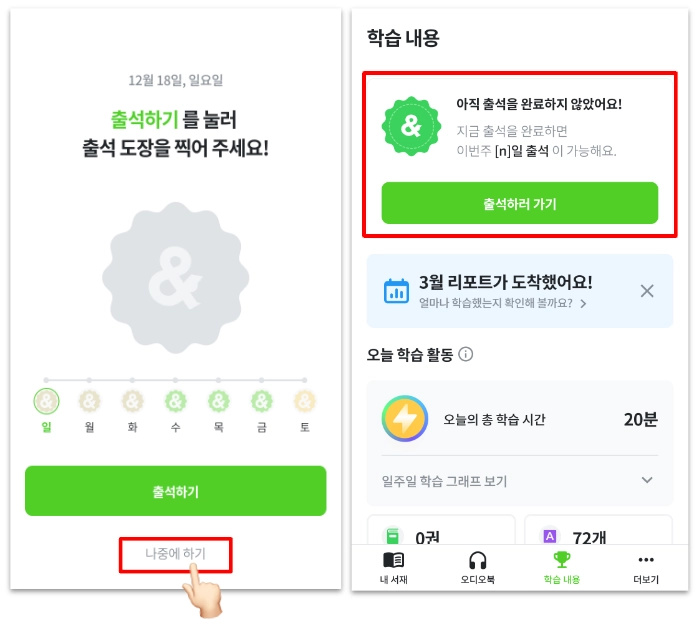Open the 더보기 menu tab
700x628 pixels.
[x=646, y=567]
